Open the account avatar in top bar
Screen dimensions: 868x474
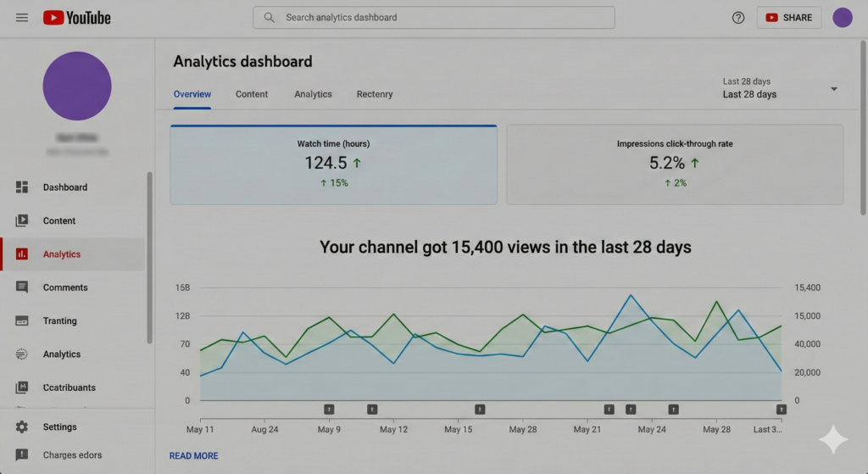pos(842,18)
